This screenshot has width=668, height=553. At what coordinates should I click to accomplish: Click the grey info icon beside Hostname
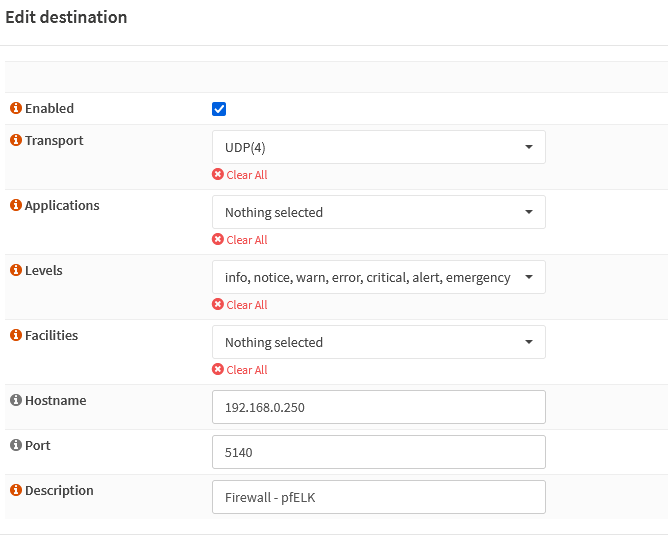[x=16, y=400]
